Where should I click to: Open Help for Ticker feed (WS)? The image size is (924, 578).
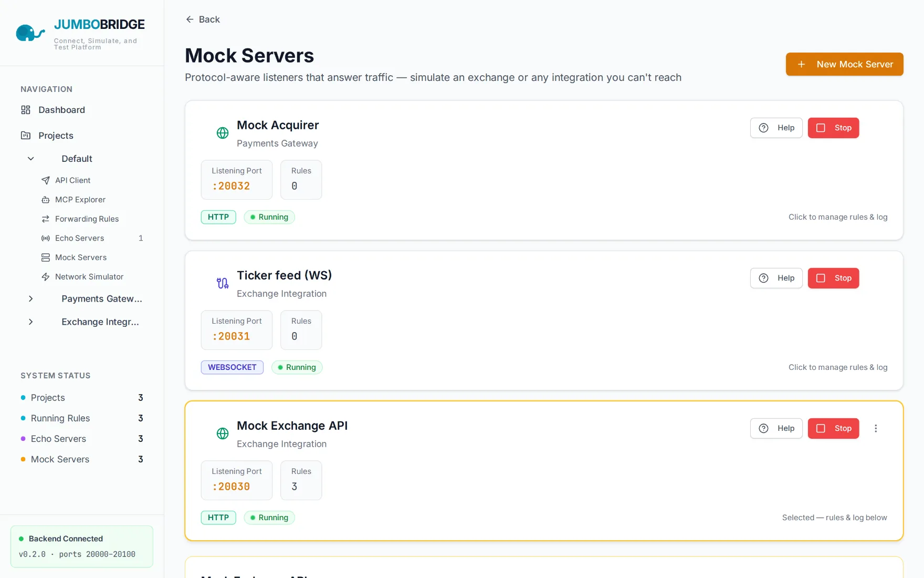click(776, 278)
